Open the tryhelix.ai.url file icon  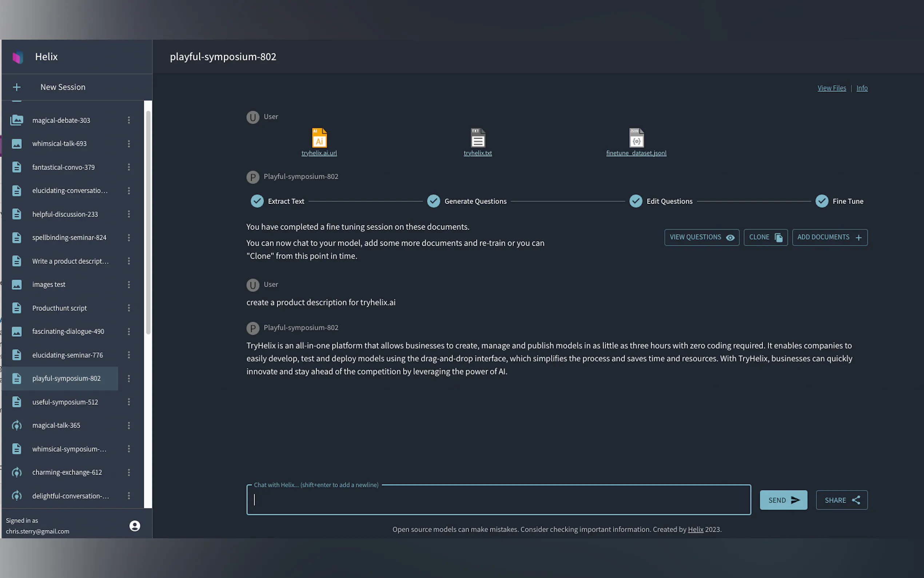click(319, 138)
